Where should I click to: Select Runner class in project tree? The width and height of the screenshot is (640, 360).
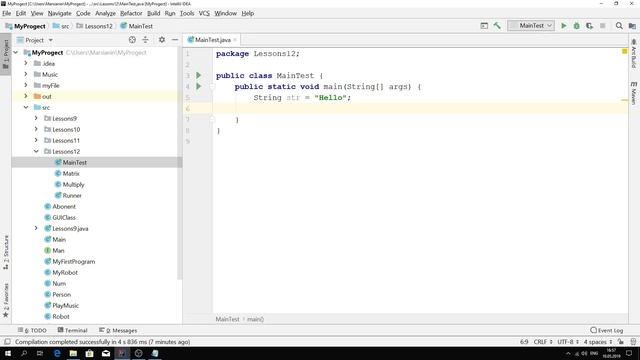72,196
